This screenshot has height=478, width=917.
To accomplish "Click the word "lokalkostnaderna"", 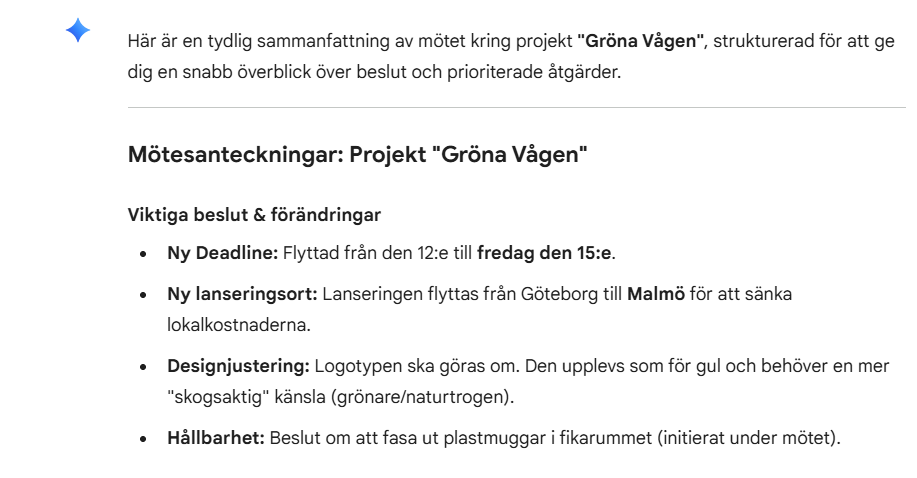I will (226, 326).
